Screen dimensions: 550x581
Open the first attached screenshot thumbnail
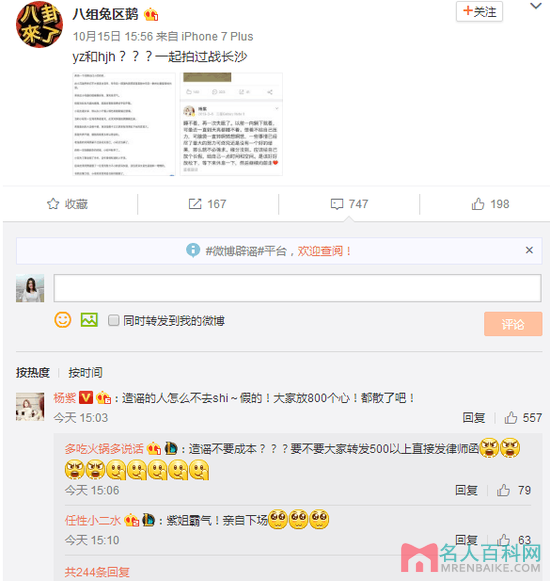(124, 124)
